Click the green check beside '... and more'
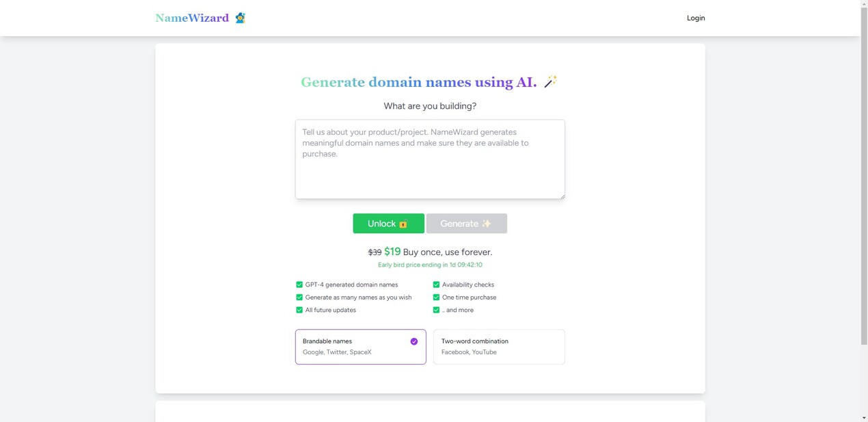 [436, 310]
